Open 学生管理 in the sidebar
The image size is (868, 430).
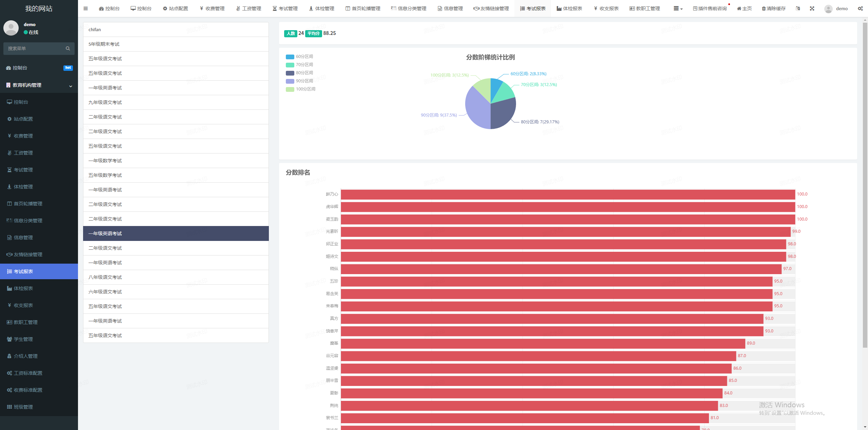coord(23,339)
